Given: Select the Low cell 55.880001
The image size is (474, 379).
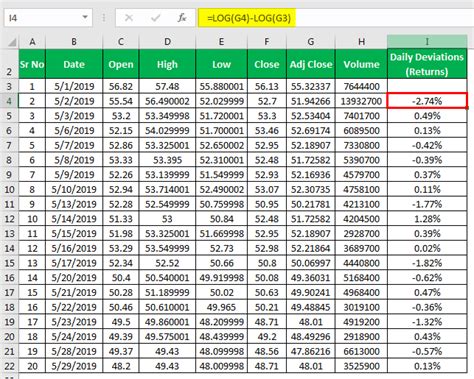Looking at the screenshot, I should 221,86.
